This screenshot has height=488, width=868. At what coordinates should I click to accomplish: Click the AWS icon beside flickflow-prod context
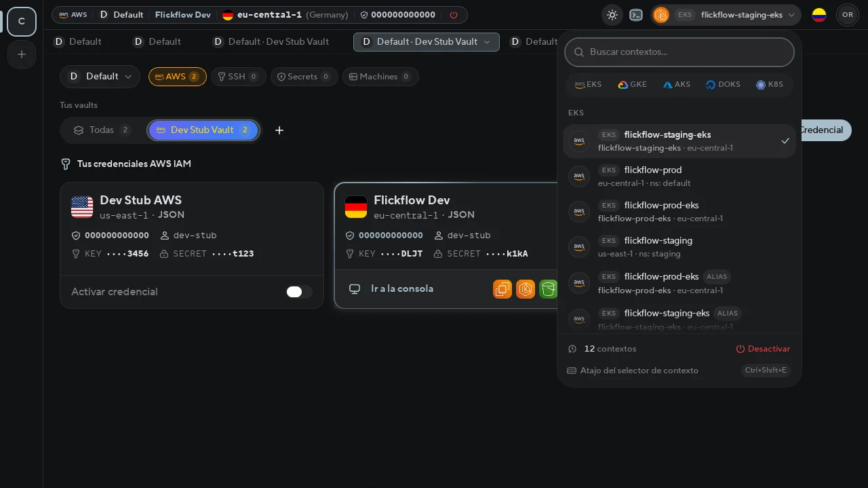pos(579,176)
